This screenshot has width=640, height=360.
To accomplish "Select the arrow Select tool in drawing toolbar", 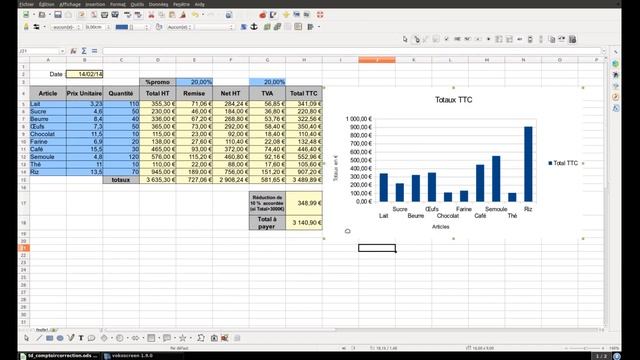I will (x=27, y=338).
